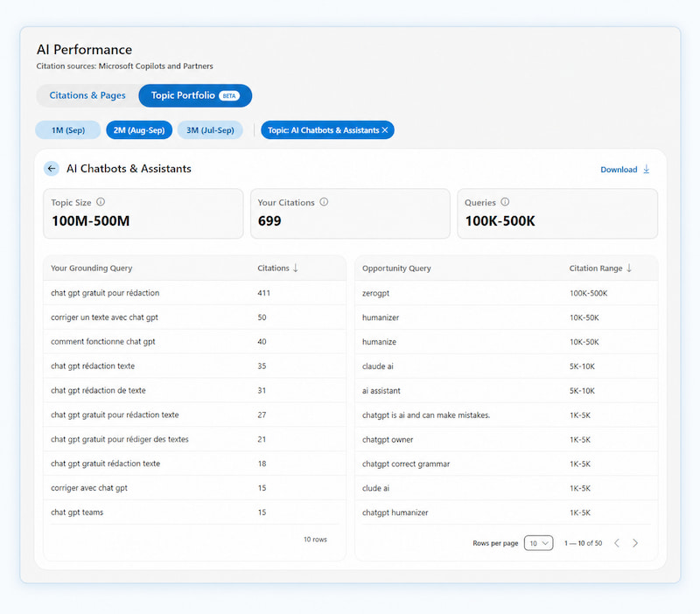Click the 'zerogpt' opportunity query
This screenshot has height=614, width=700.
(x=375, y=293)
